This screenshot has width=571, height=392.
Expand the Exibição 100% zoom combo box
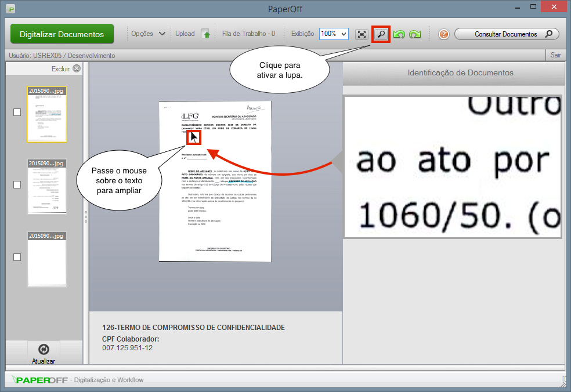pyautogui.click(x=334, y=34)
